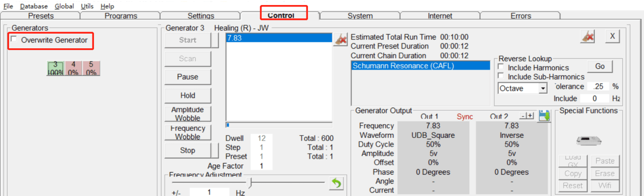644x196 pixels.
Task: Switch to the Internet tab
Action: (440, 16)
